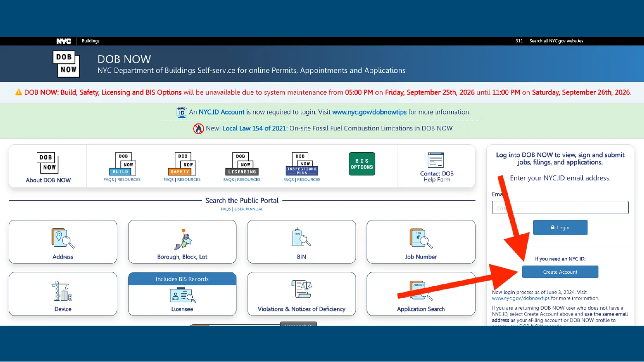Click the orange warning triangle icon
This screenshot has width=644, height=362.
(19, 92)
